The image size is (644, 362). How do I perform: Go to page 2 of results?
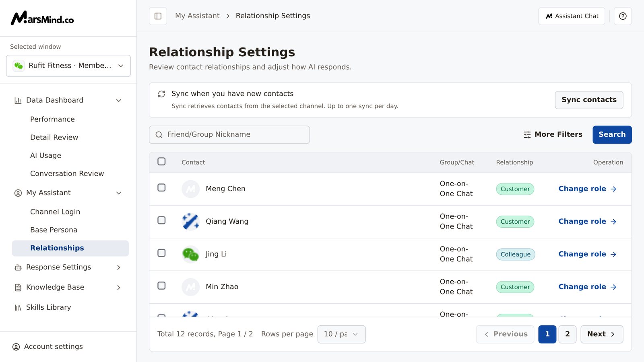567,334
